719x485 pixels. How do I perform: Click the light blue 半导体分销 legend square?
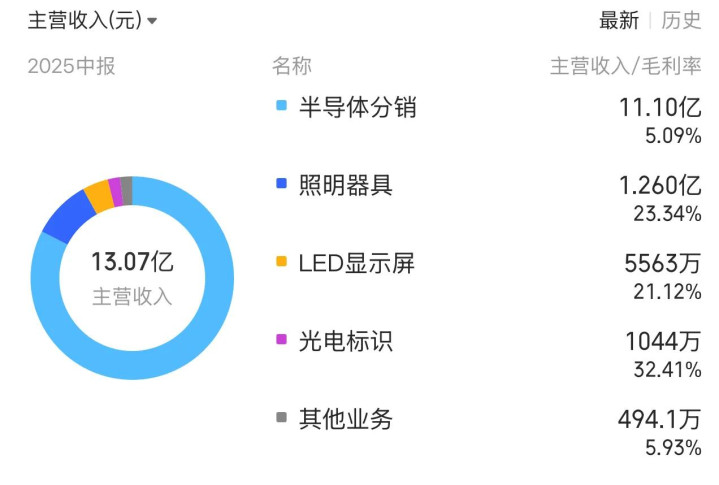[281, 106]
